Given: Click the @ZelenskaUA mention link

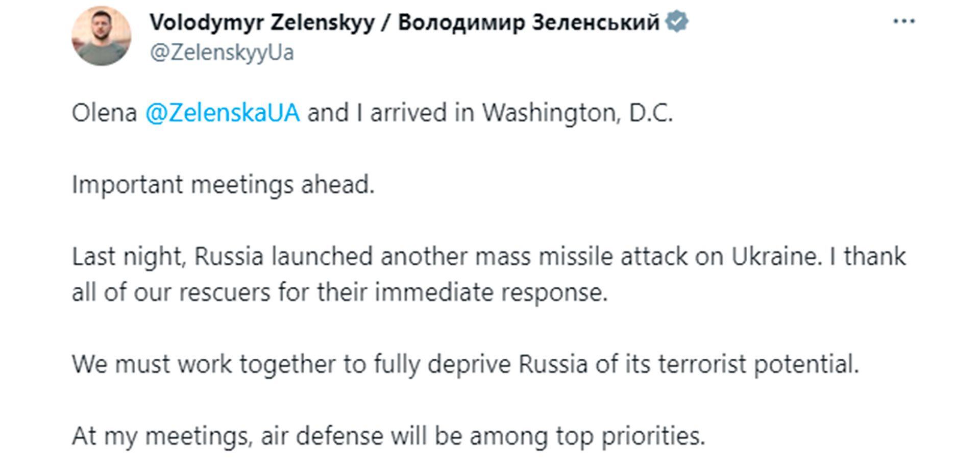Looking at the screenshot, I should click(223, 113).
